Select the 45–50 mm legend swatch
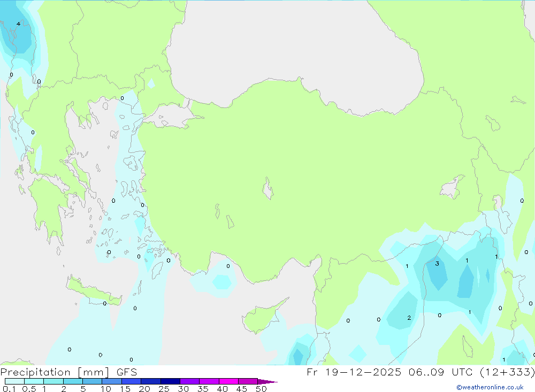This screenshot has width=535, height=392. [x=248, y=381]
